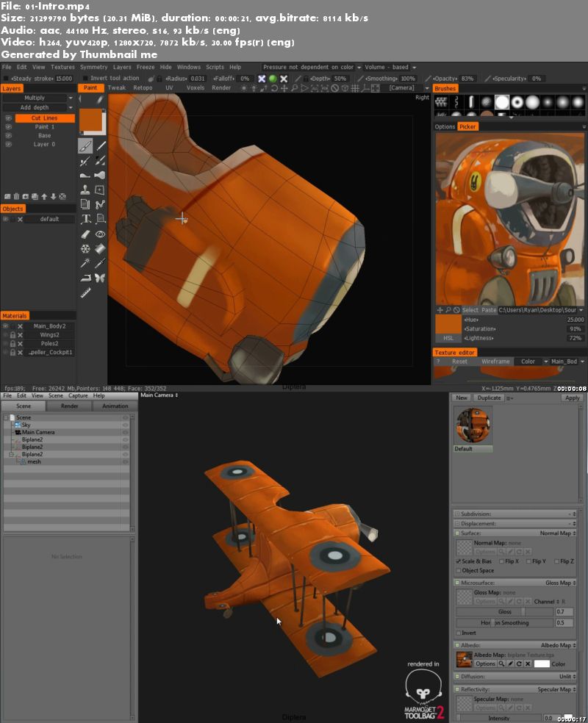588x723 pixels.
Task: Toggle the Steady stroke checkbox
Action: coord(6,79)
